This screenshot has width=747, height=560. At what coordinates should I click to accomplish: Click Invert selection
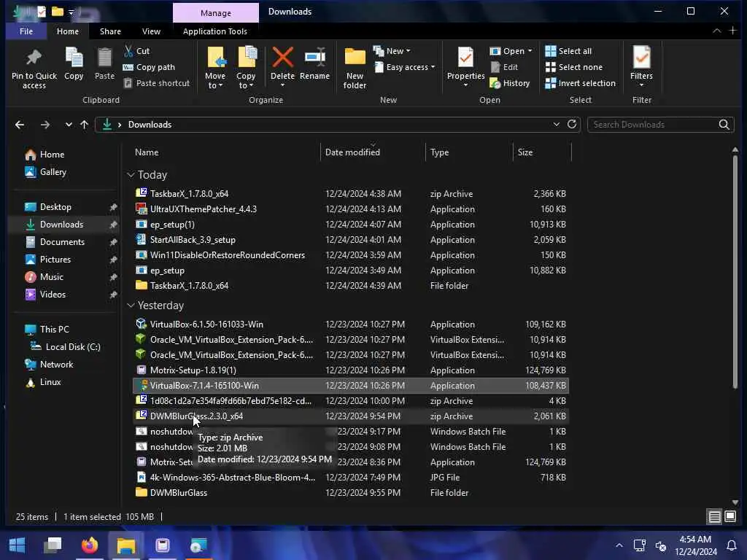(580, 83)
